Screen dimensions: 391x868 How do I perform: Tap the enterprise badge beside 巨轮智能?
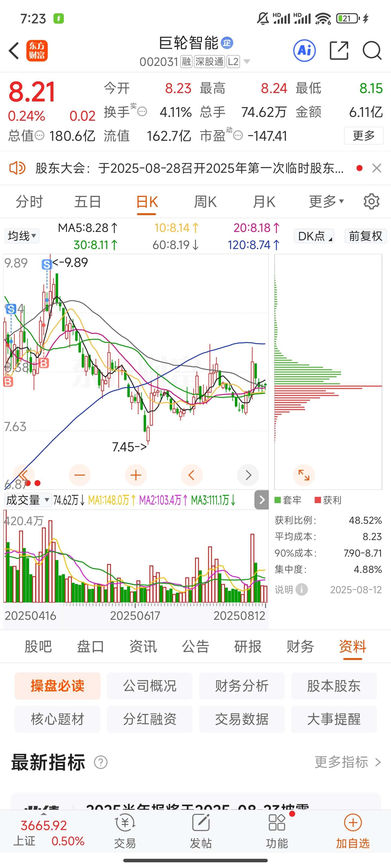coord(227,43)
